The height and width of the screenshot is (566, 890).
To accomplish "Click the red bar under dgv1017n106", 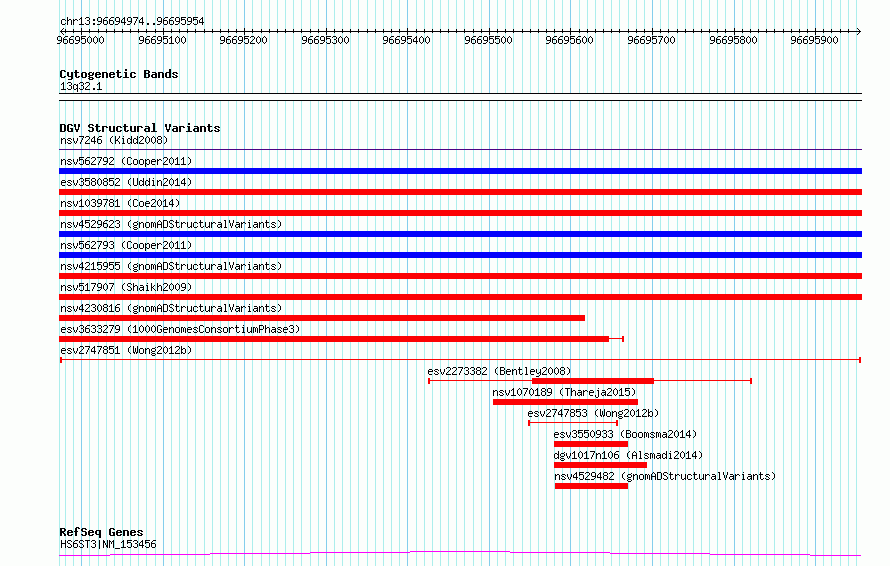I will point(600,465).
